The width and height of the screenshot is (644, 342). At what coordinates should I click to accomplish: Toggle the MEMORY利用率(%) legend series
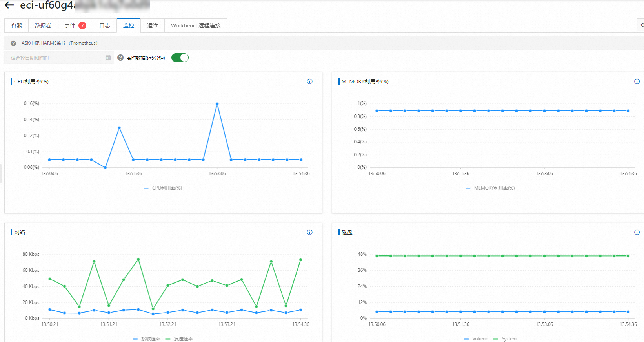coord(490,188)
